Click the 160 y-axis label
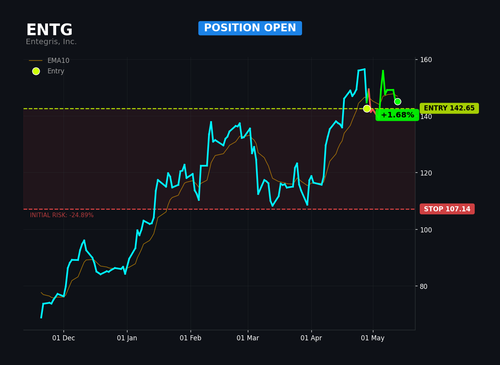The image size is (500, 365). (426, 60)
